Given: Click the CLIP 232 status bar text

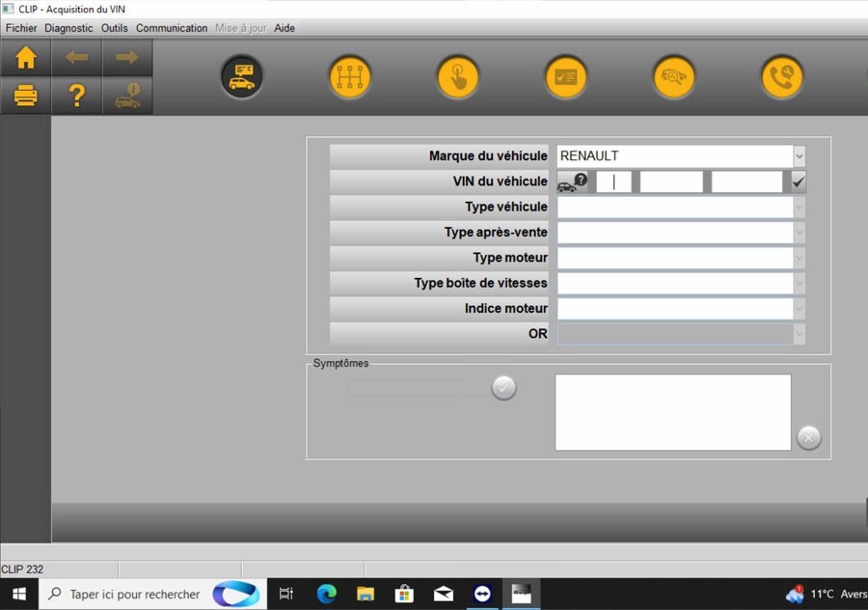Looking at the screenshot, I should point(22,569).
